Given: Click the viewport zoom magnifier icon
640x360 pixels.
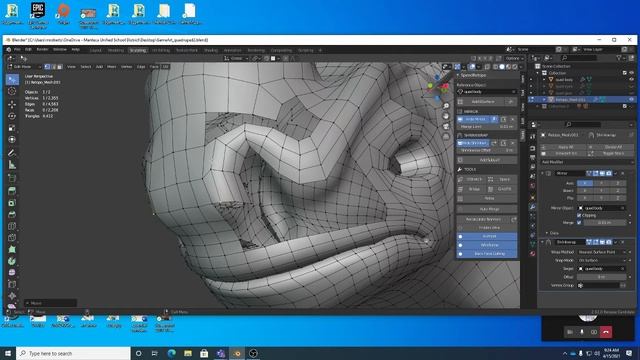Looking at the screenshot, I should tap(446, 106).
